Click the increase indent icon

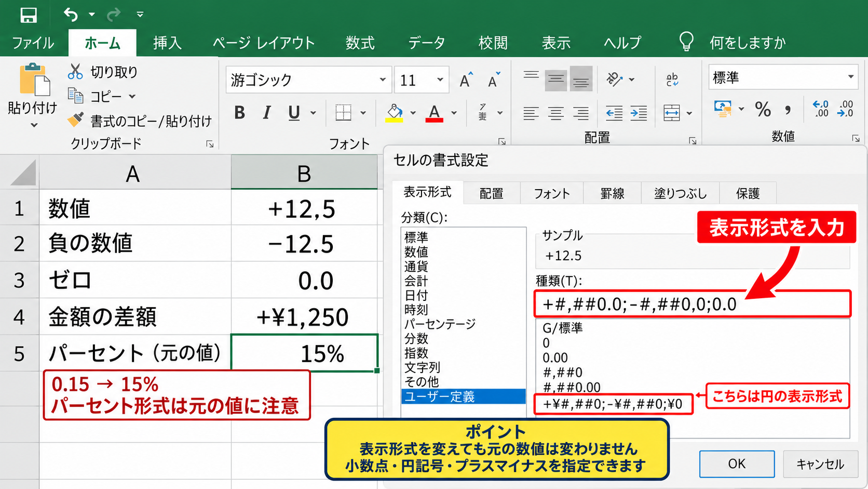pos(639,113)
